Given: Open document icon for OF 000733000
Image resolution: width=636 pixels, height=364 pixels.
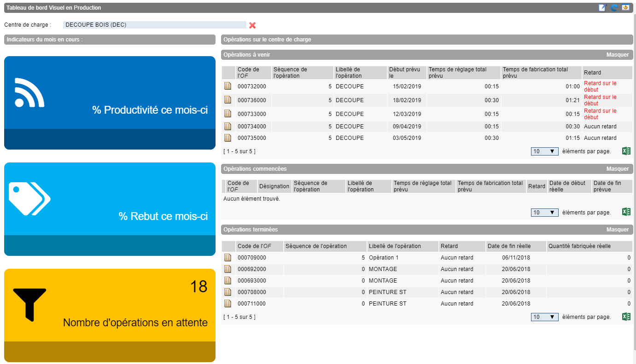Looking at the screenshot, I should click(228, 114).
